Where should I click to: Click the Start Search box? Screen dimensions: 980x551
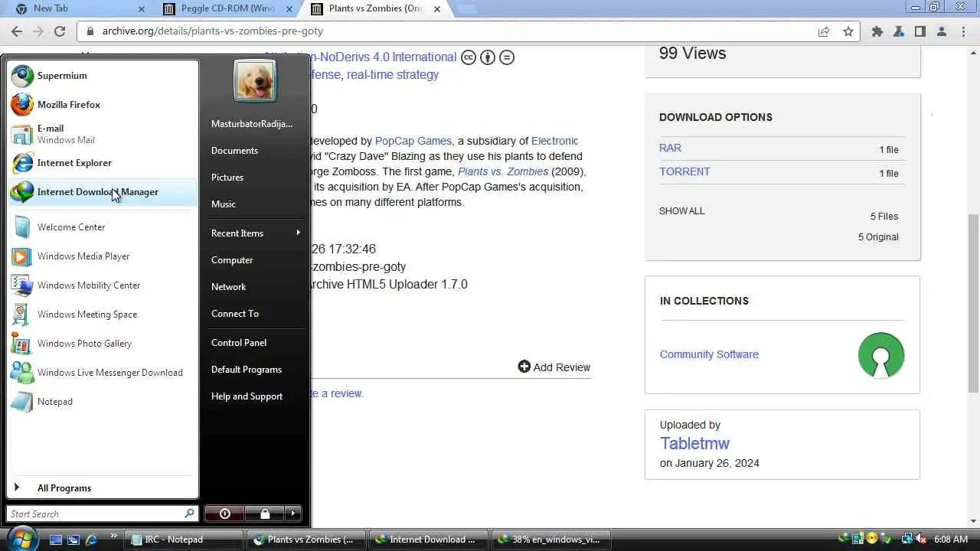click(x=102, y=514)
